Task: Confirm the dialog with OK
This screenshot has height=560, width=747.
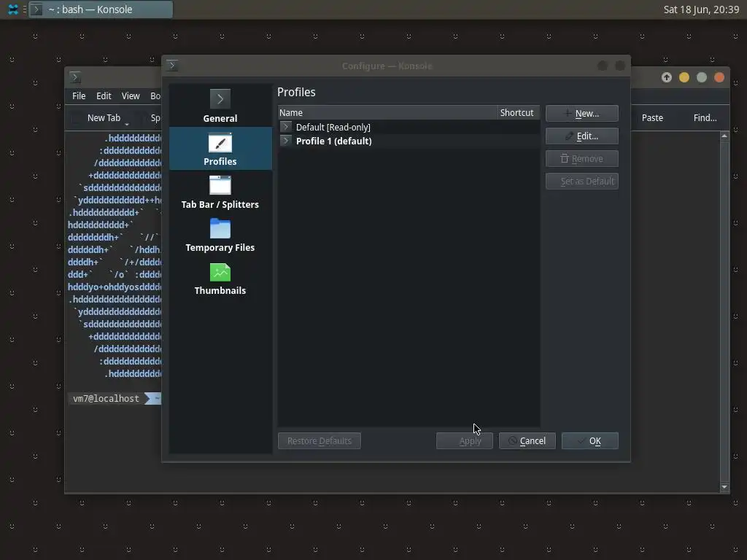Action: click(589, 441)
